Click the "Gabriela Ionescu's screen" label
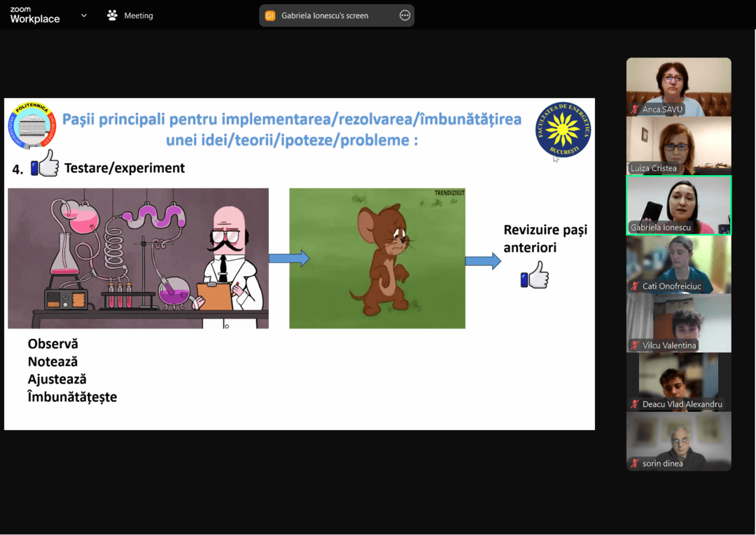 tap(325, 15)
